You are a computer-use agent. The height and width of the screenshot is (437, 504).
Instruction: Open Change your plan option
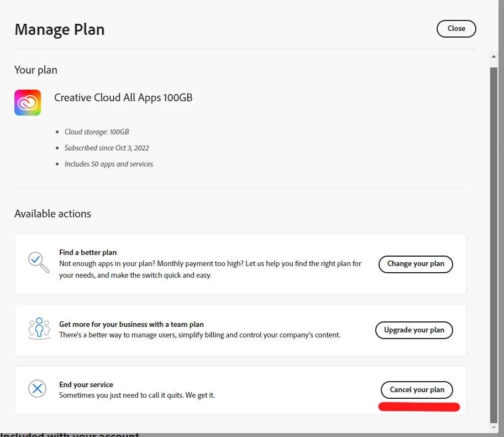(x=416, y=264)
